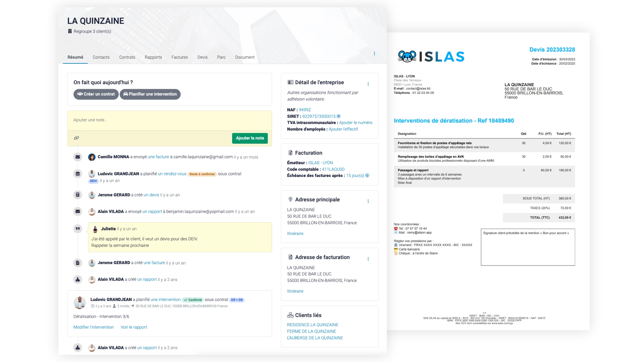Open the SIRET external link icon
Screen dimensions: 644x362
click(x=339, y=116)
